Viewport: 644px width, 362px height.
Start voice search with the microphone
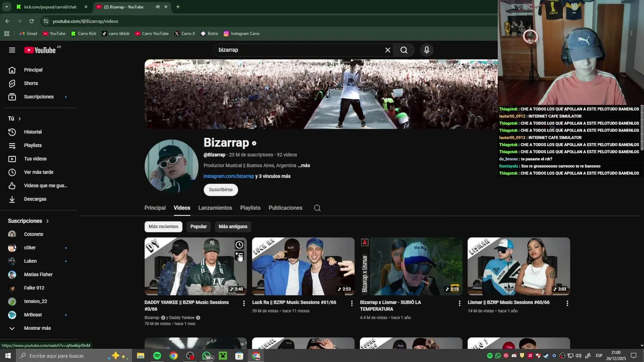(x=427, y=50)
